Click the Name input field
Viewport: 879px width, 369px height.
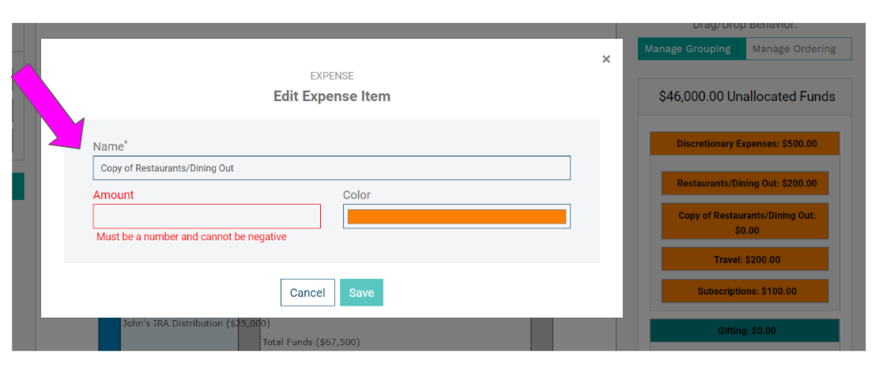(332, 168)
